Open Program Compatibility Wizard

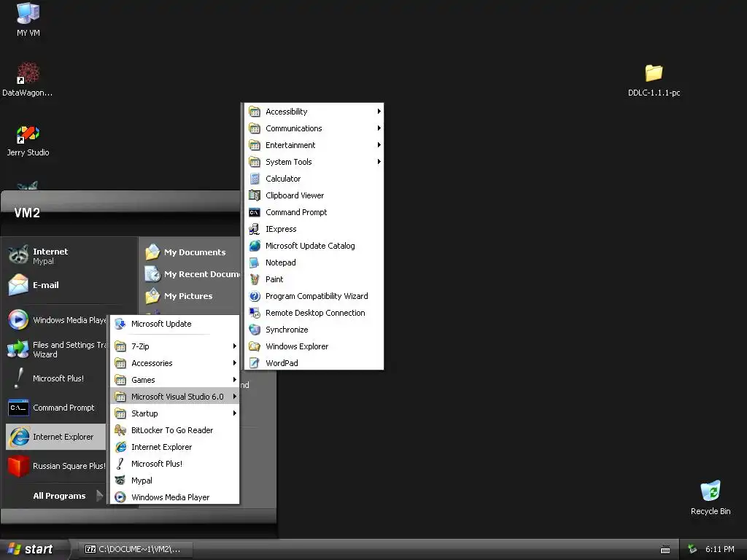(314, 296)
